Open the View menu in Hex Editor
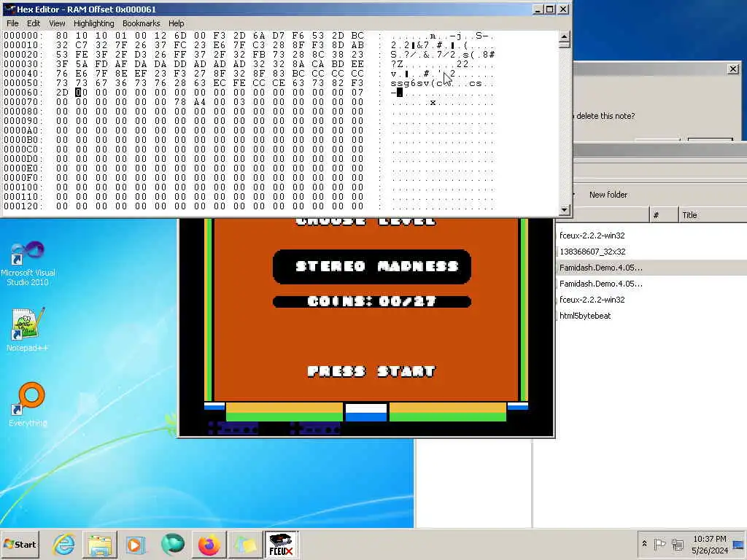Image resolution: width=747 pixels, height=560 pixels. pyautogui.click(x=57, y=23)
